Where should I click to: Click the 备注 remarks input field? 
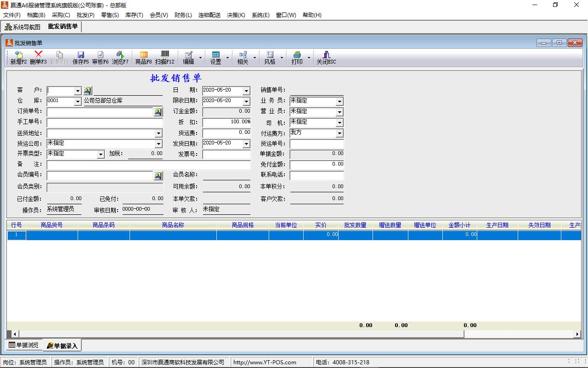point(148,165)
